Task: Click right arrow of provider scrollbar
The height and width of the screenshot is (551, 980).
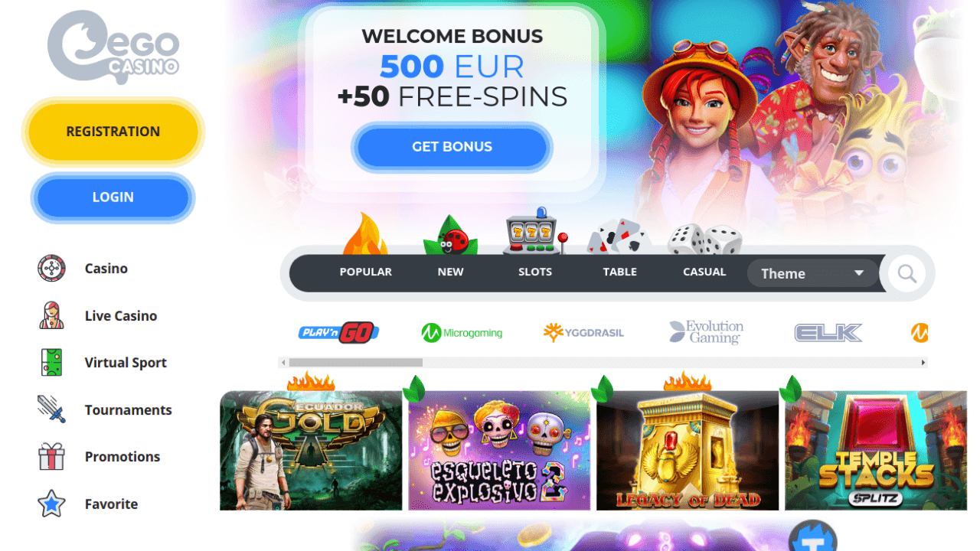Action: coord(923,363)
